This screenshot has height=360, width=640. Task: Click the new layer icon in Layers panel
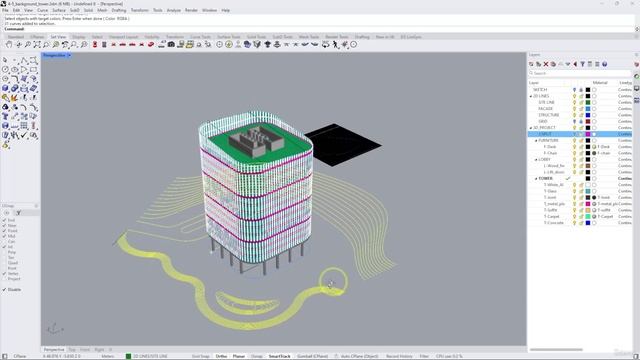(x=531, y=64)
